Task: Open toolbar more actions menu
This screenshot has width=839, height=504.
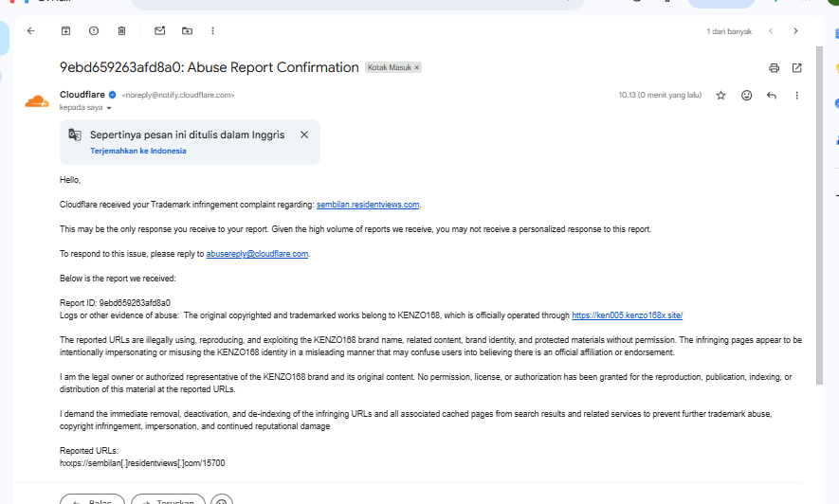Action: pyautogui.click(x=212, y=31)
